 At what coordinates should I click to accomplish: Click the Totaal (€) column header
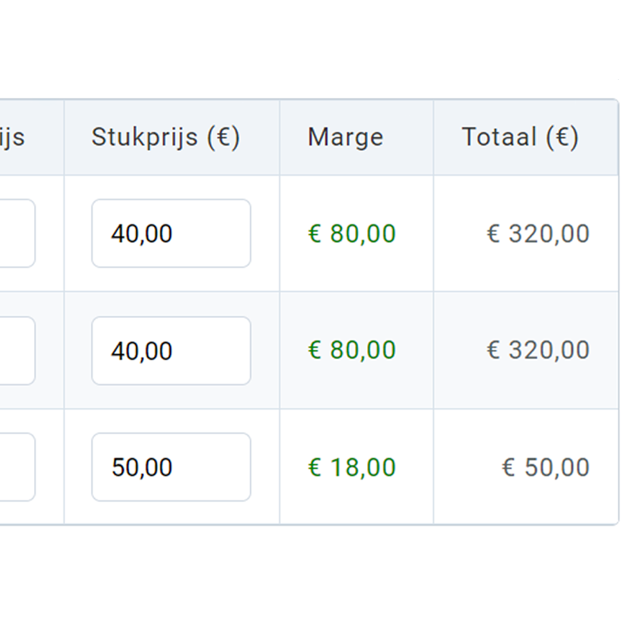click(520, 137)
